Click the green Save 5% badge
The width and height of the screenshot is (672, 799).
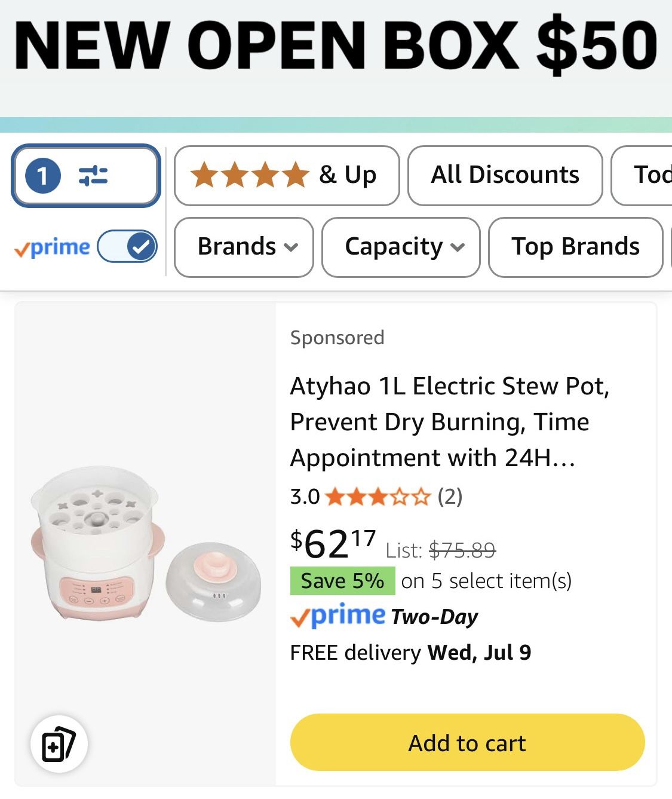tap(342, 580)
